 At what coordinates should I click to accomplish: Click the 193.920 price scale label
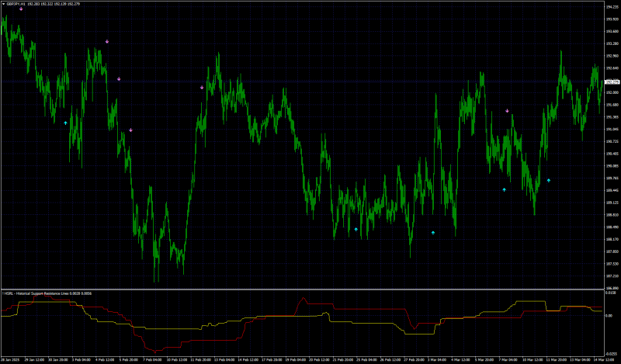[x=612, y=19]
